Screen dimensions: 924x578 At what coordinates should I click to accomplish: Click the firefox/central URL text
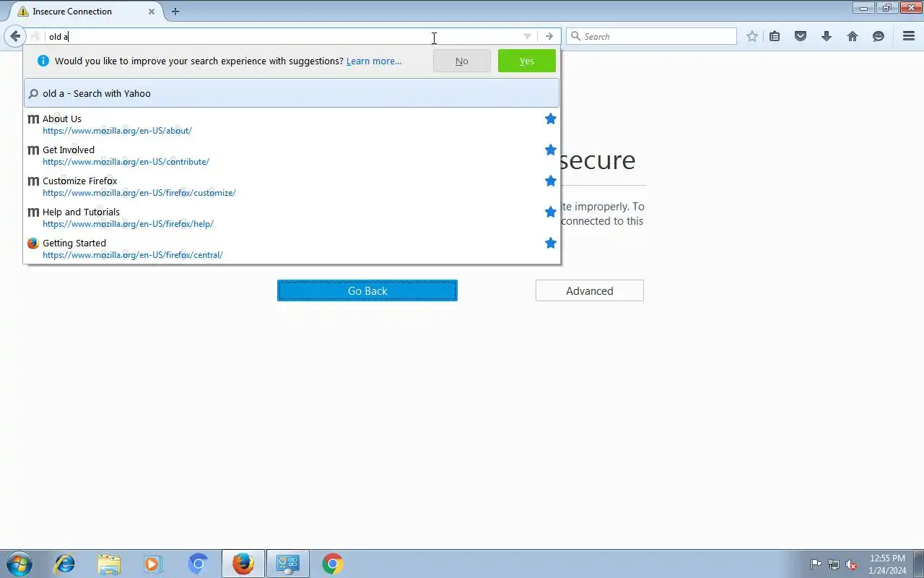133,255
